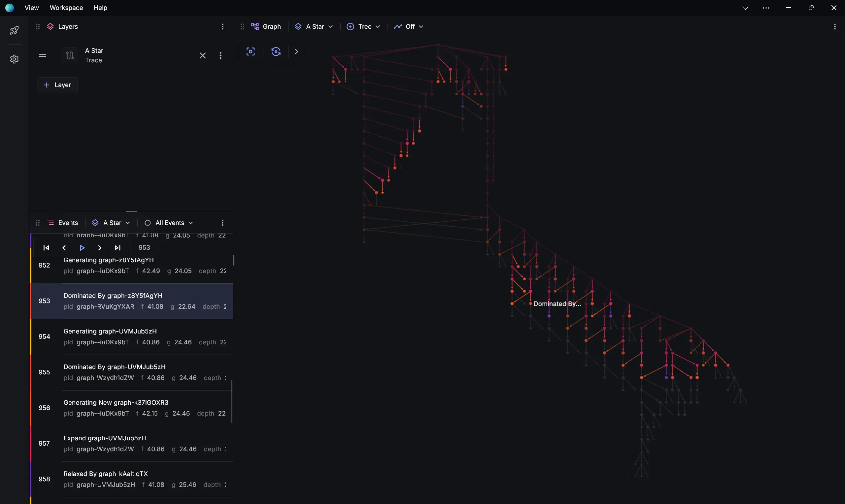The image size is (845, 504).
Task: Open the rocket launch sidebar icon
Action: coord(14,31)
